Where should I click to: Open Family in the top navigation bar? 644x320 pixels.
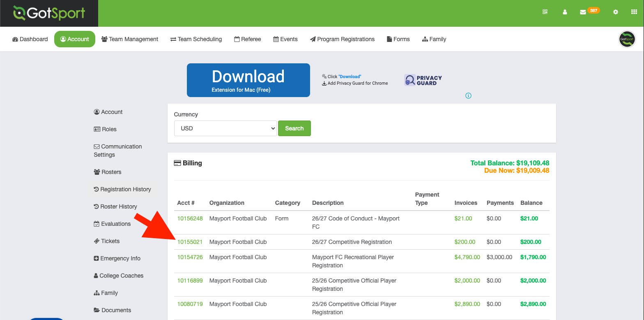(x=434, y=39)
